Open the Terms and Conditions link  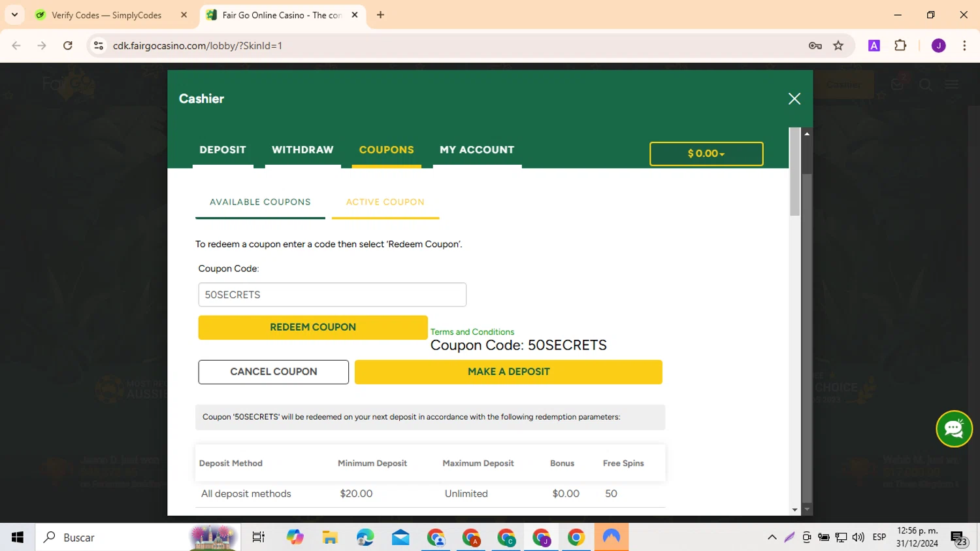[472, 332]
